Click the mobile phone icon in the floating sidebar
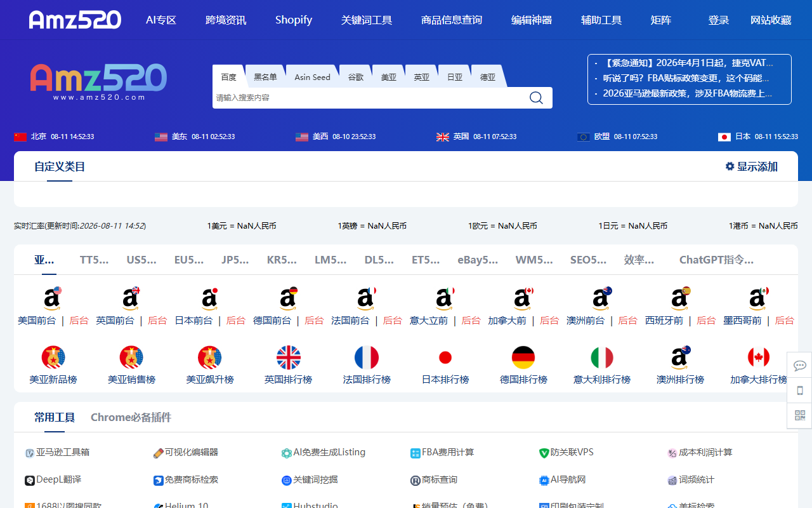This screenshot has height=508, width=812. coord(800,391)
